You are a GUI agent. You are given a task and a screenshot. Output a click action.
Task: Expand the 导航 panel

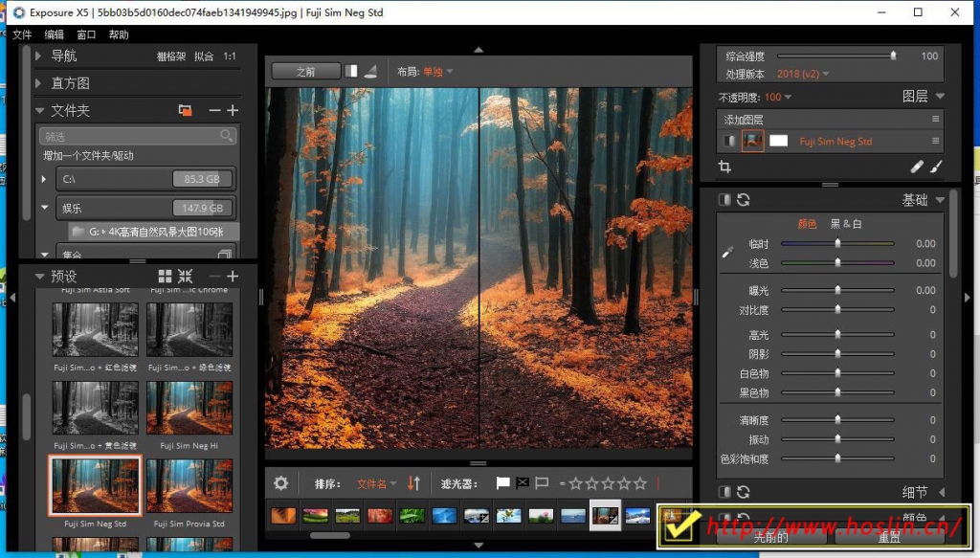coord(38,56)
